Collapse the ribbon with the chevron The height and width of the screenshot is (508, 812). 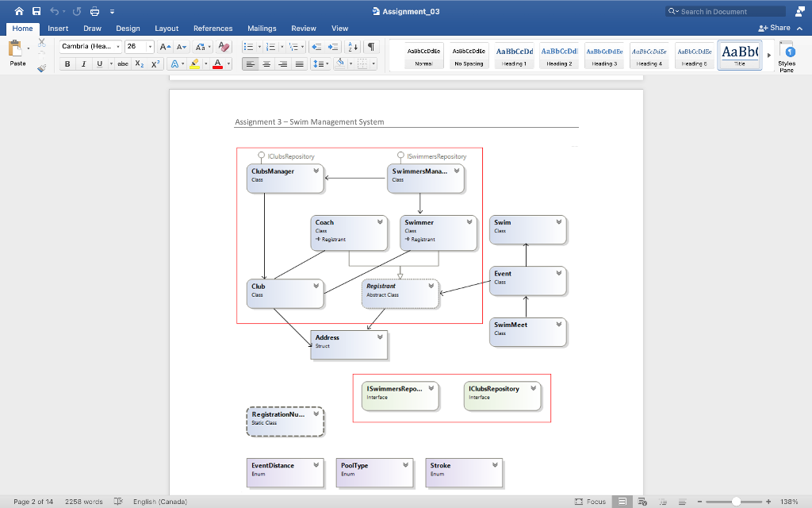pyautogui.click(x=799, y=29)
